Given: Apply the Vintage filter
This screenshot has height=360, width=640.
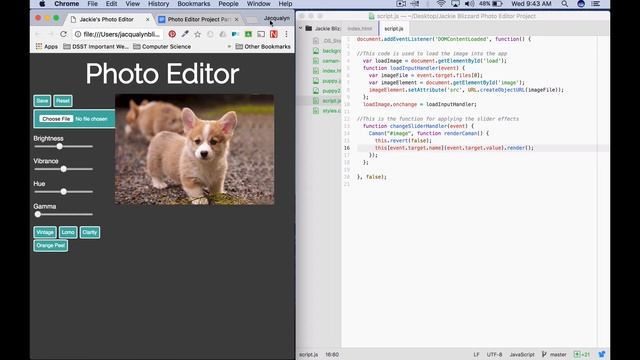Looking at the screenshot, I should point(45,232).
